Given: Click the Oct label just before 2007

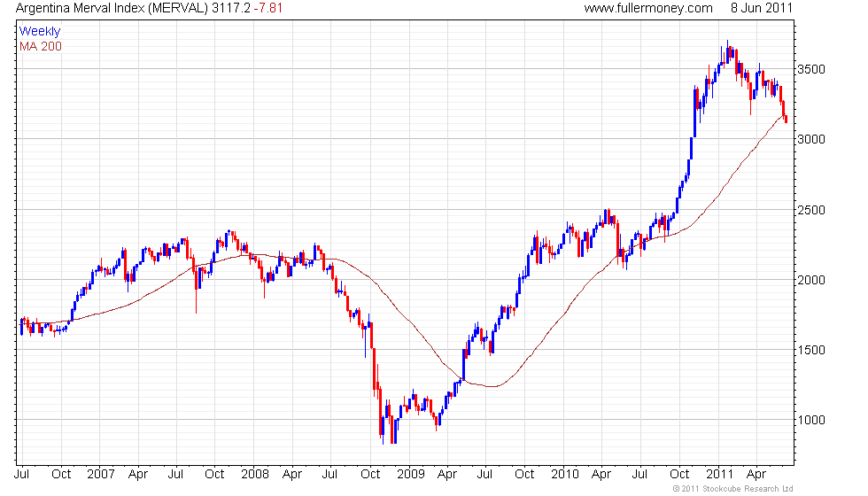Looking at the screenshot, I should pos(61,475).
